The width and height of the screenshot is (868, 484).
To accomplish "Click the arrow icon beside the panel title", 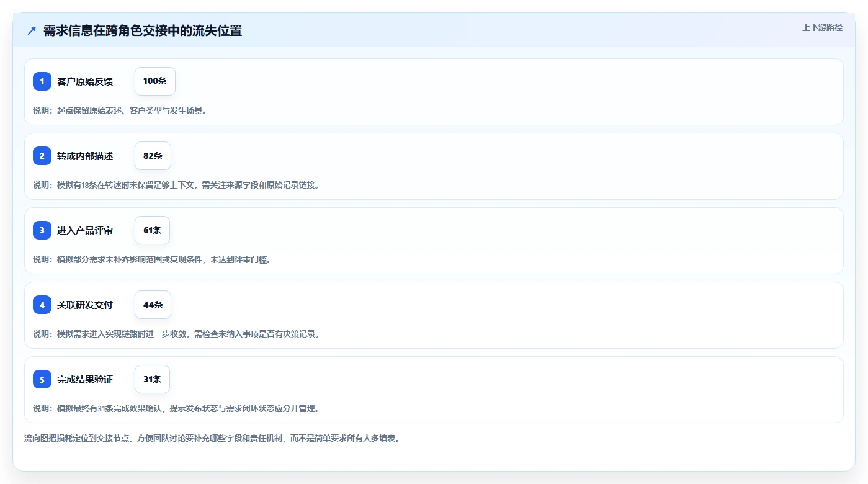I will (x=32, y=31).
